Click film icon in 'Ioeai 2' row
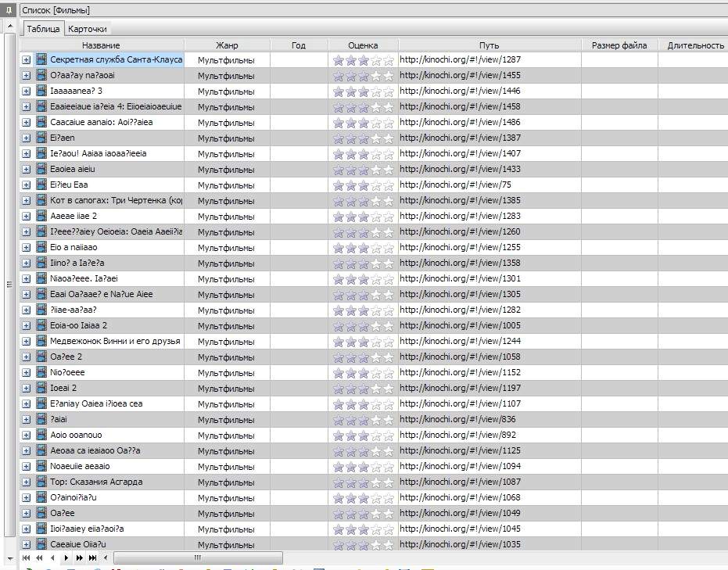The height and width of the screenshot is (570, 728). tap(41, 388)
